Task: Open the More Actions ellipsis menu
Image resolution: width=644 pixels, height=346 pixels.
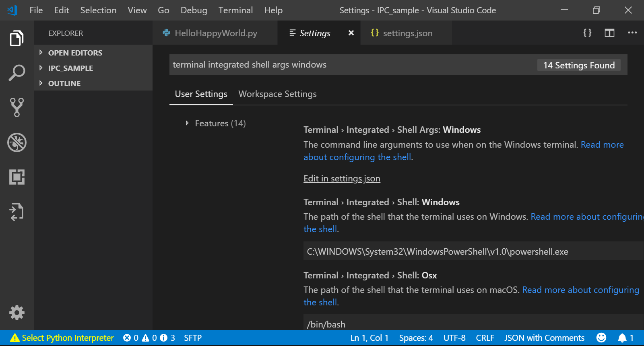Action: (x=632, y=33)
